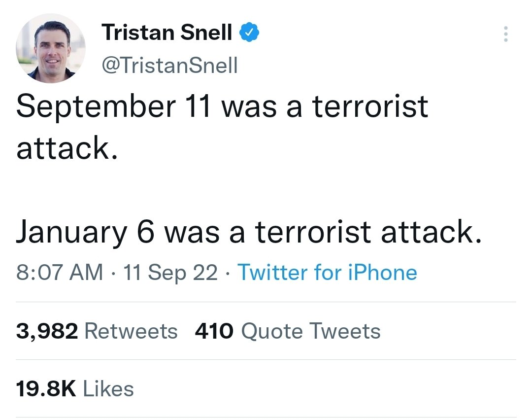Click the 'September 11 was a terrorist' text line
This screenshot has height=419, width=532.
pos(222,107)
